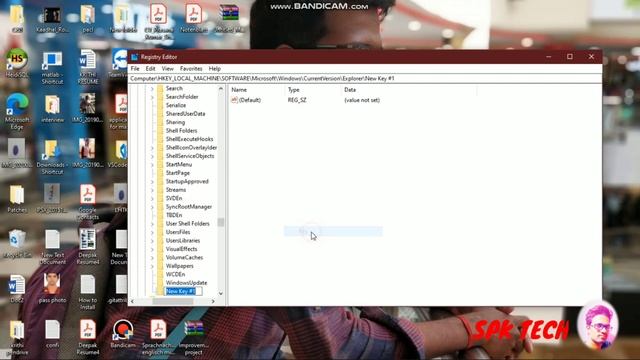Click the tree horizontal scroll left arrow
The width and height of the screenshot is (640, 360).
pyautogui.click(x=132, y=301)
